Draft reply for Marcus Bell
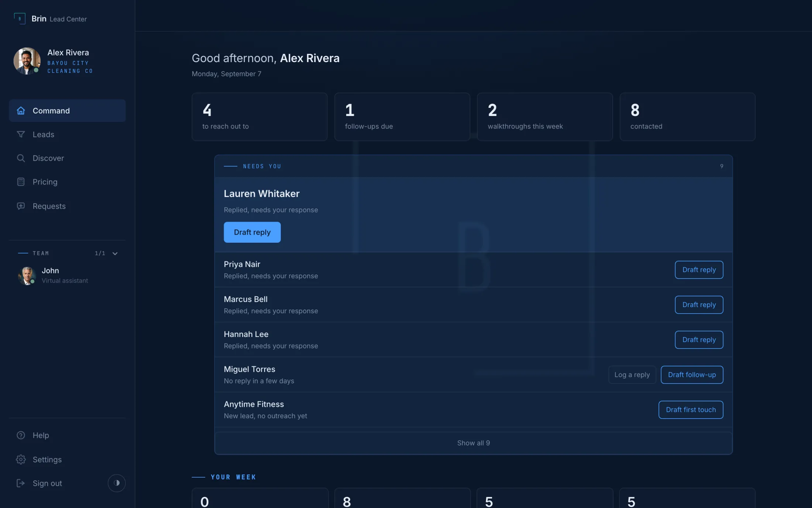812x508 pixels. (699, 305)
